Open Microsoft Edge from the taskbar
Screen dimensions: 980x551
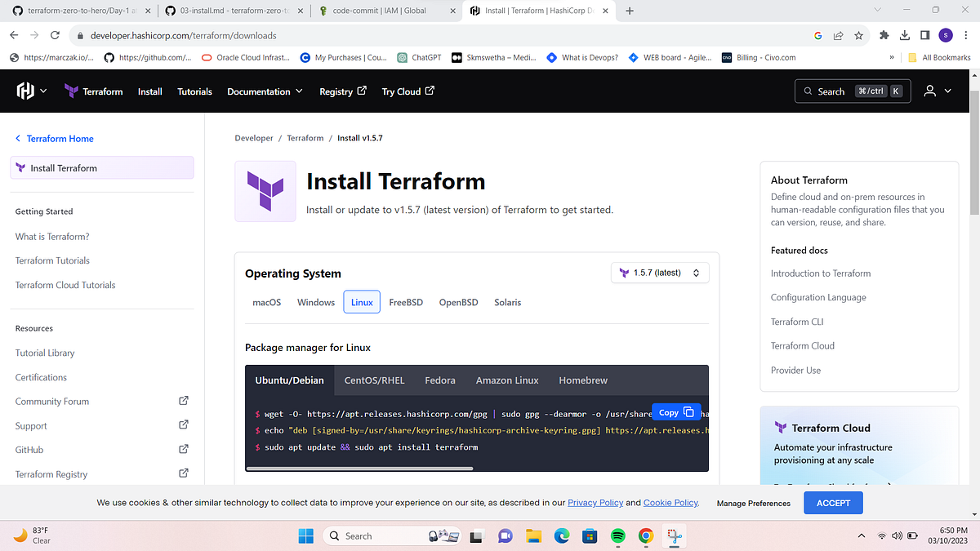tap(561, 536)
